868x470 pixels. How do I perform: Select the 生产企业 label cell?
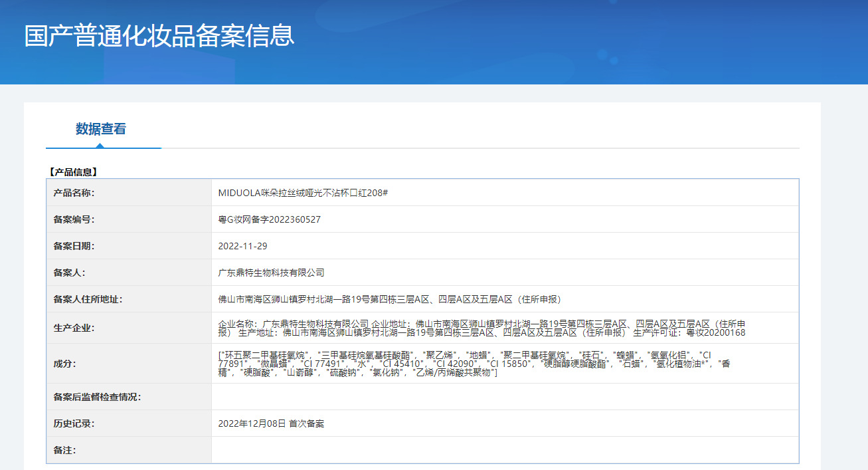point(129,328)
